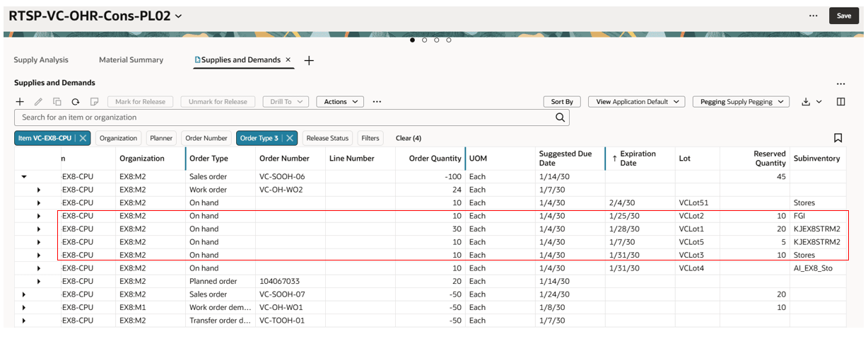Expand the VC-OH-WO1 work order demand row
The image size is (868, 344).
point(24,307)
